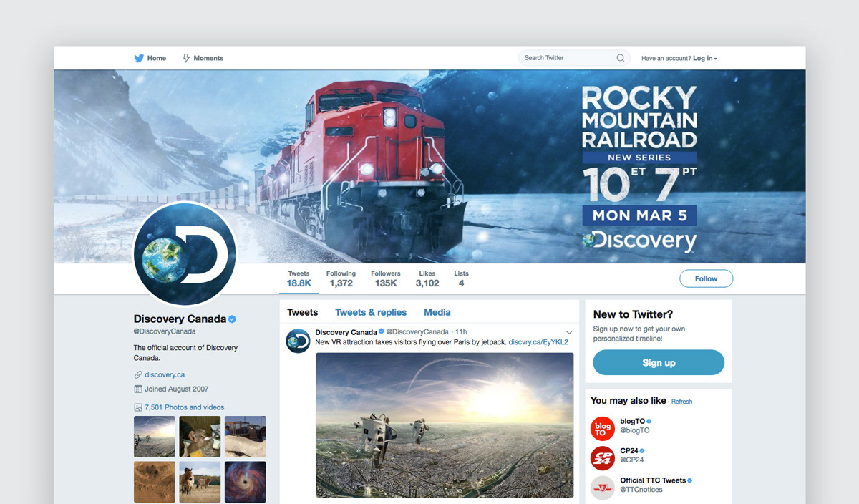Expand the Log in dropdown

coord(705,58)
